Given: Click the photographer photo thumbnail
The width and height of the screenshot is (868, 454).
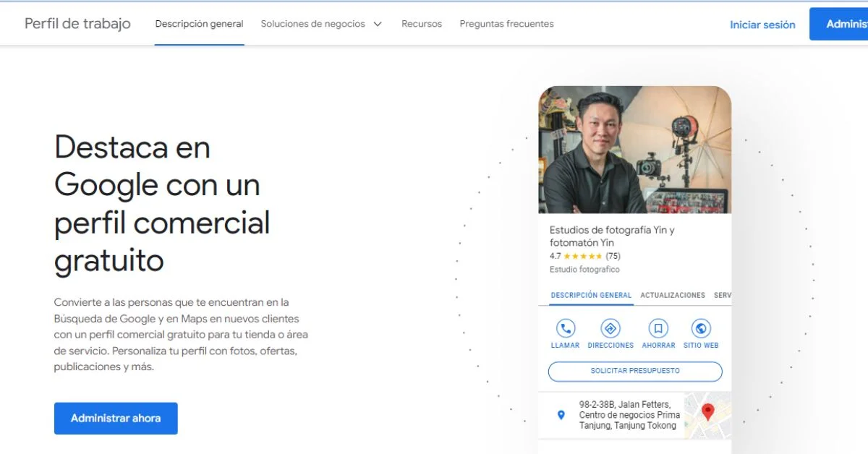Looking at the screenshot, I should [635, 150].
